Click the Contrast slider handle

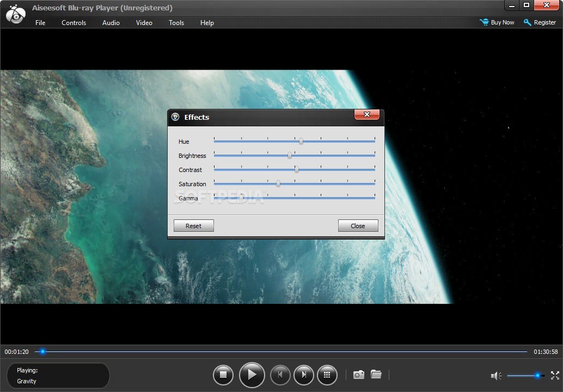click(297, 169)
